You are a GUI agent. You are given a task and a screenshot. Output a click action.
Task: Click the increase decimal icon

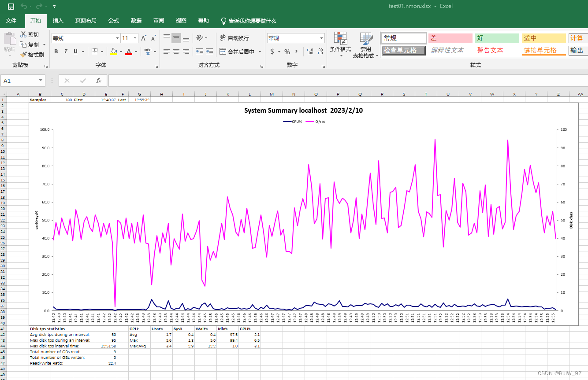pos(310,52)
